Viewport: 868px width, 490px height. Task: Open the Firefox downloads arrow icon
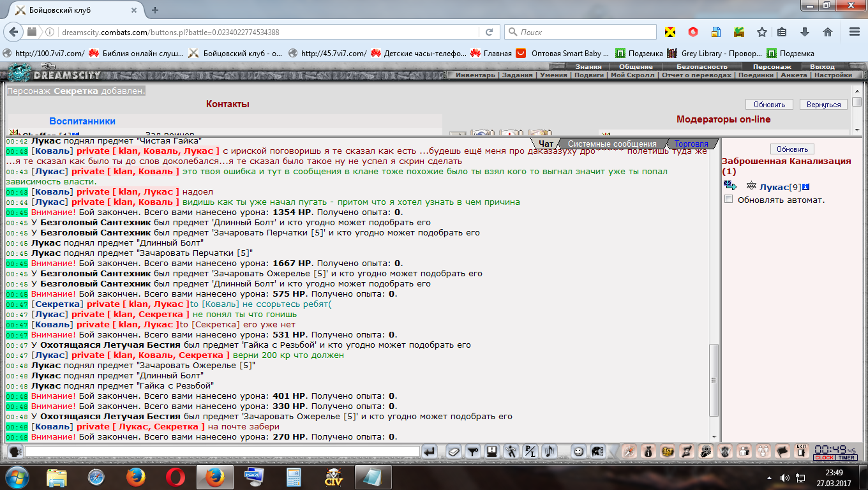(805, 32)
